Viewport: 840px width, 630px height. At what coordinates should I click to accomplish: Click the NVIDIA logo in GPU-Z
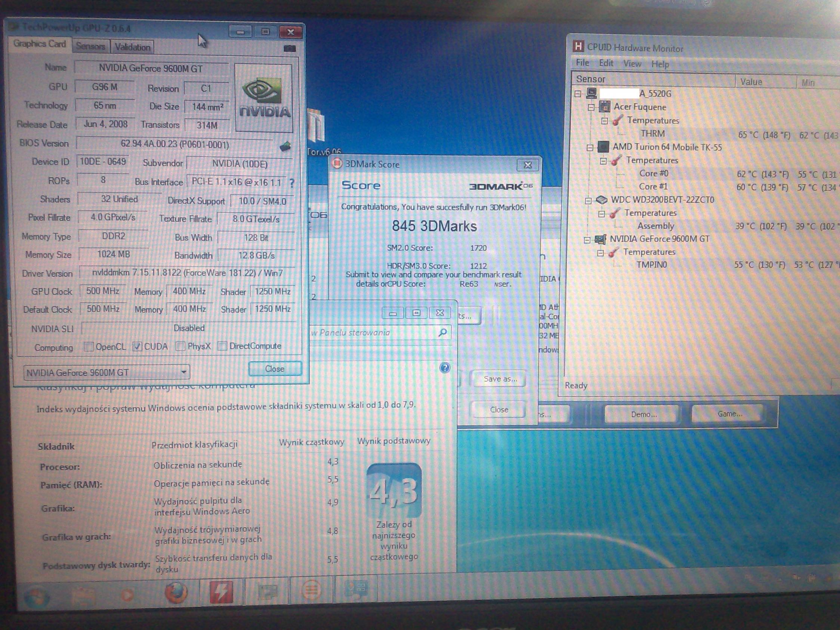point(264,98)
